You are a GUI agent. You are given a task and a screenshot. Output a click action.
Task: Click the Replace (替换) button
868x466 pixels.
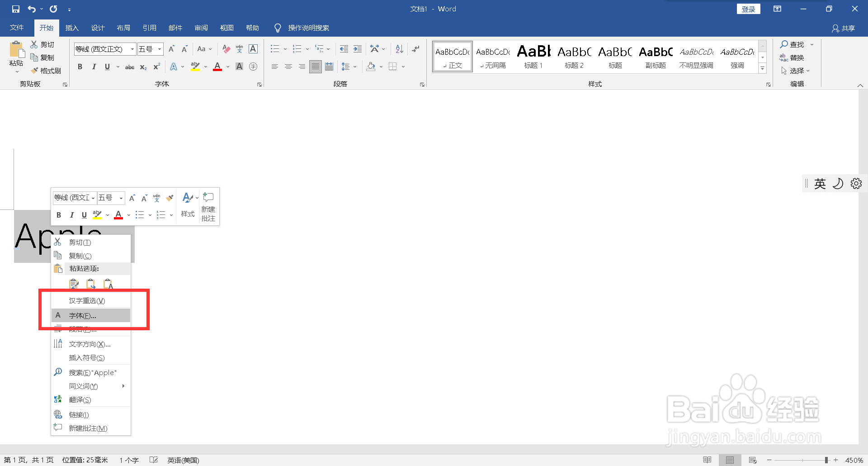pos(792,57)
